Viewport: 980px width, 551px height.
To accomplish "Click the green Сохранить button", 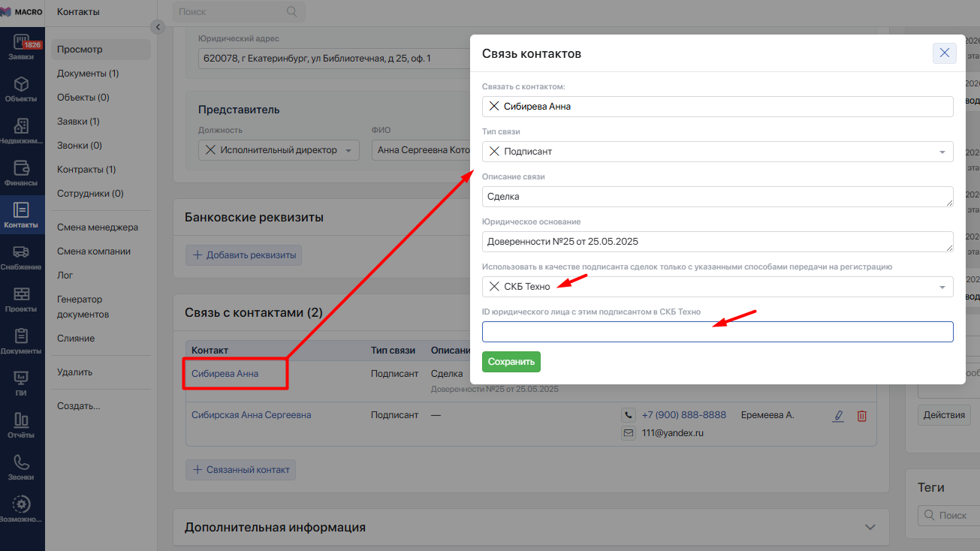I will pos(511,362).
